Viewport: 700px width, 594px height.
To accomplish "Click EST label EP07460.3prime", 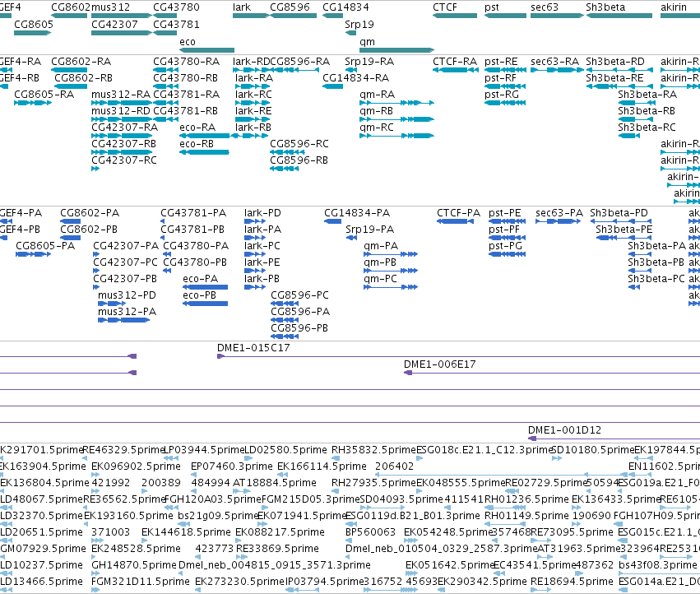I will 232,466.
